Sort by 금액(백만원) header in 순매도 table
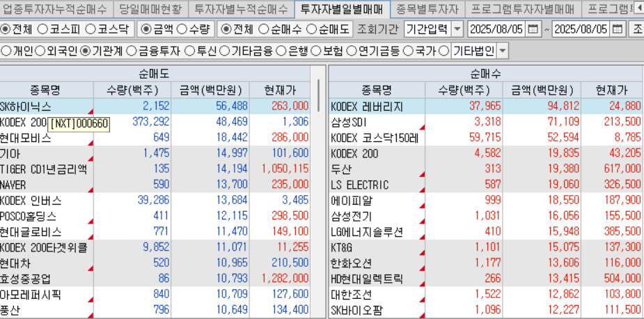The height and width of the screenshot is (319, 644). coord(210,90)
